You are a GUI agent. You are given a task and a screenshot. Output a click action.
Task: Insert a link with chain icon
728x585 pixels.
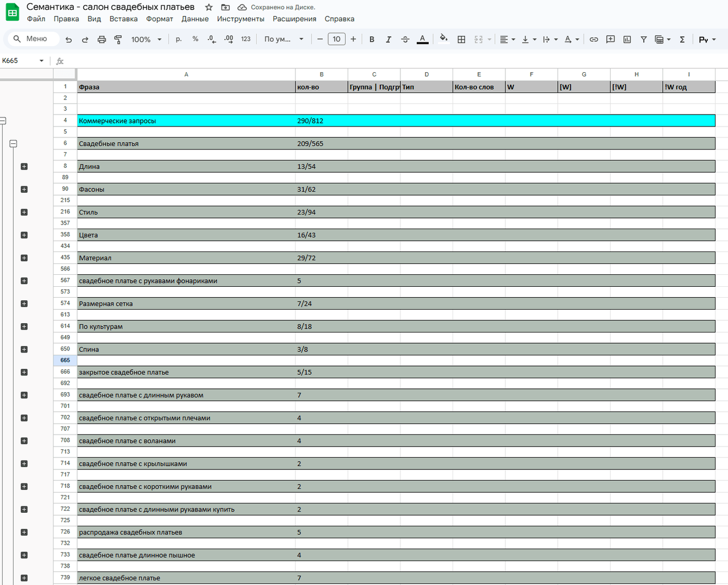(x=594, y=39)
